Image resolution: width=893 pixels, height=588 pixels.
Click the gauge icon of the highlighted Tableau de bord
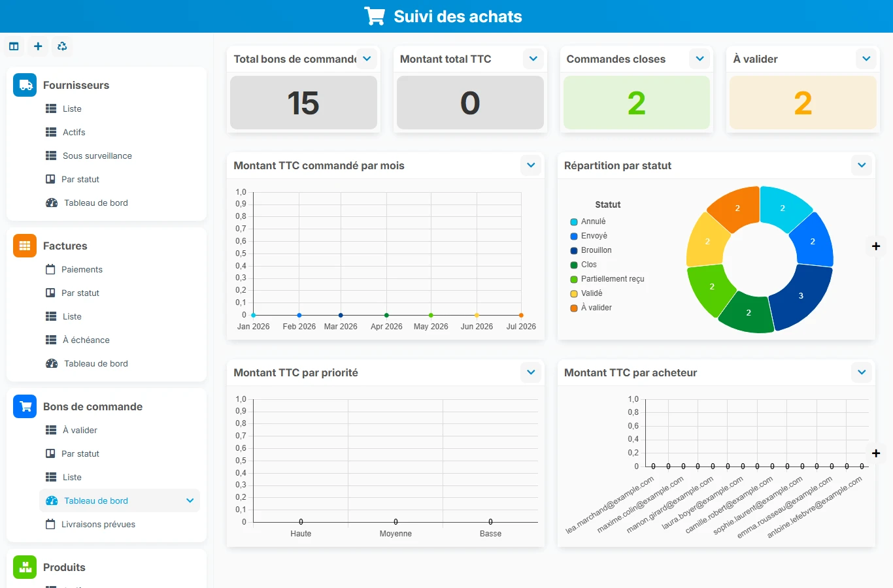pyautogui.click(x=52, y=501)
